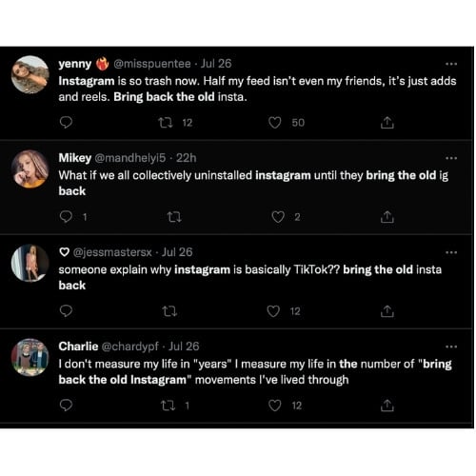Open more options on @jessmastersx tweet
Image resolution: width=476 pixels, height=476 pixels.
pyautogui.click(x=451, y=252)
